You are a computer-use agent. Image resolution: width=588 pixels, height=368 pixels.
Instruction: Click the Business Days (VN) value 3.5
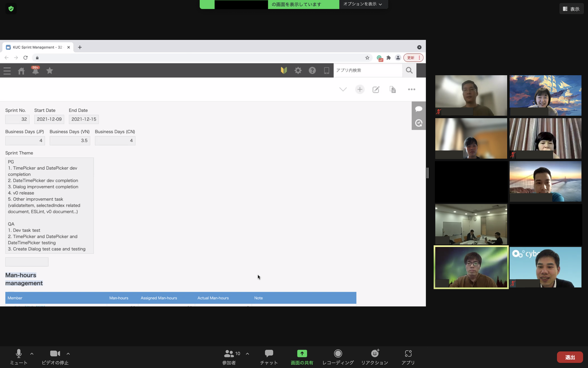coord(70,141)
